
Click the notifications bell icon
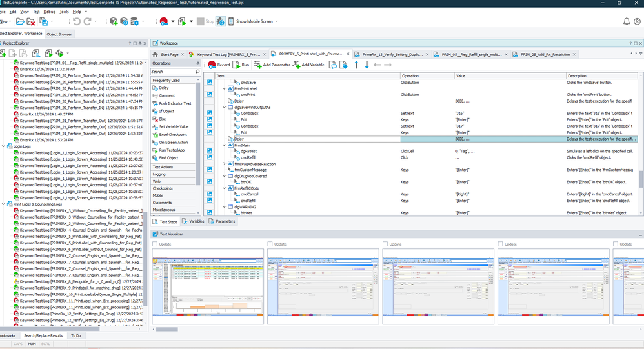tap(627, 21)
